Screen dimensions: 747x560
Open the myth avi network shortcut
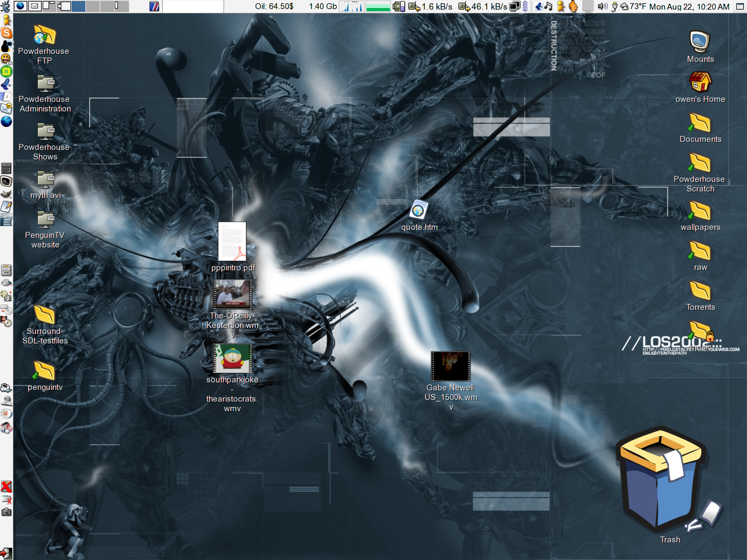pos(45,180)
